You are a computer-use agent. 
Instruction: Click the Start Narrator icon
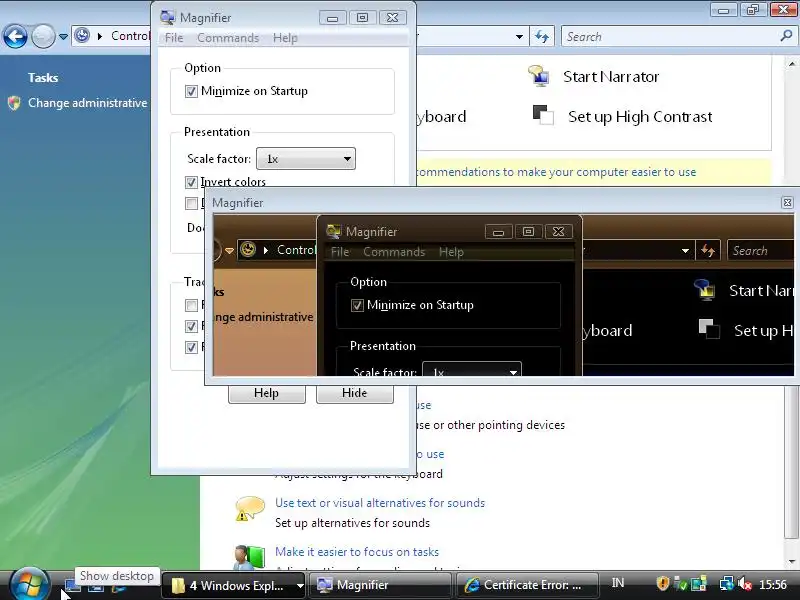point(538,76)
